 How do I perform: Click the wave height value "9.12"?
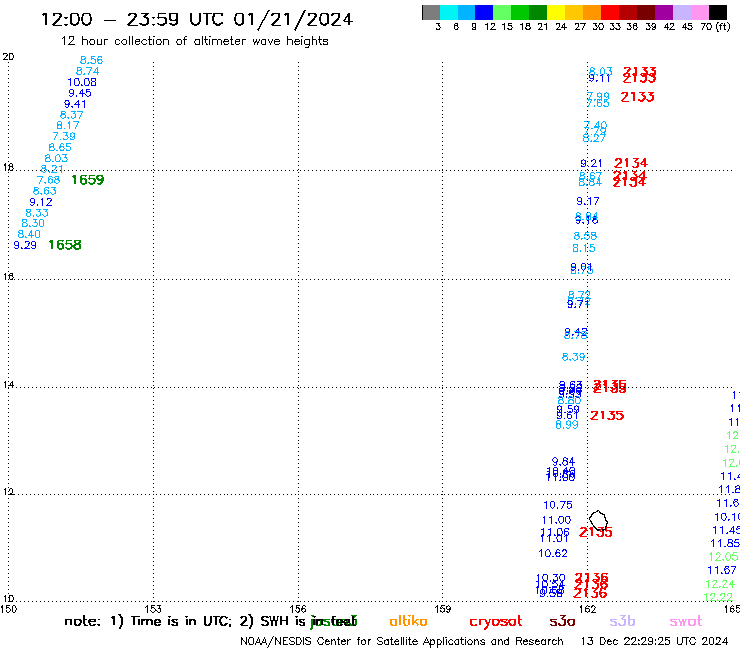(x=41, y=202)
